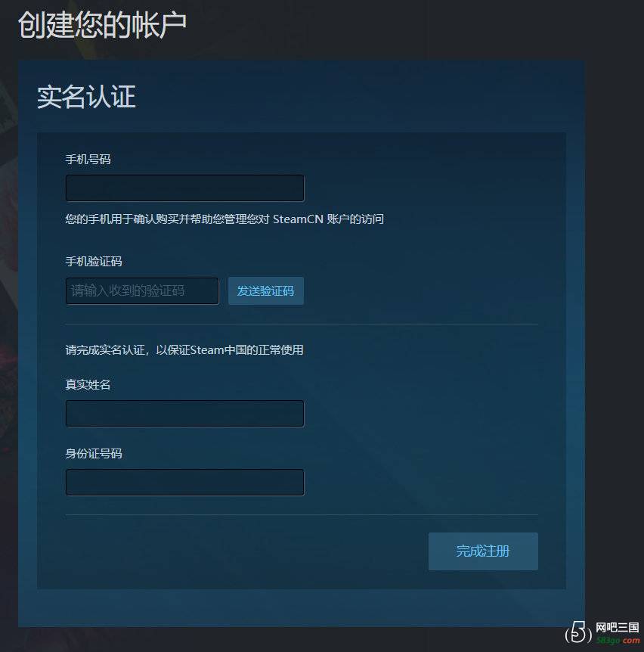644x652 pixels.
Task: Click the 583go.com watermark address
Action: click(x=618, y=641)
